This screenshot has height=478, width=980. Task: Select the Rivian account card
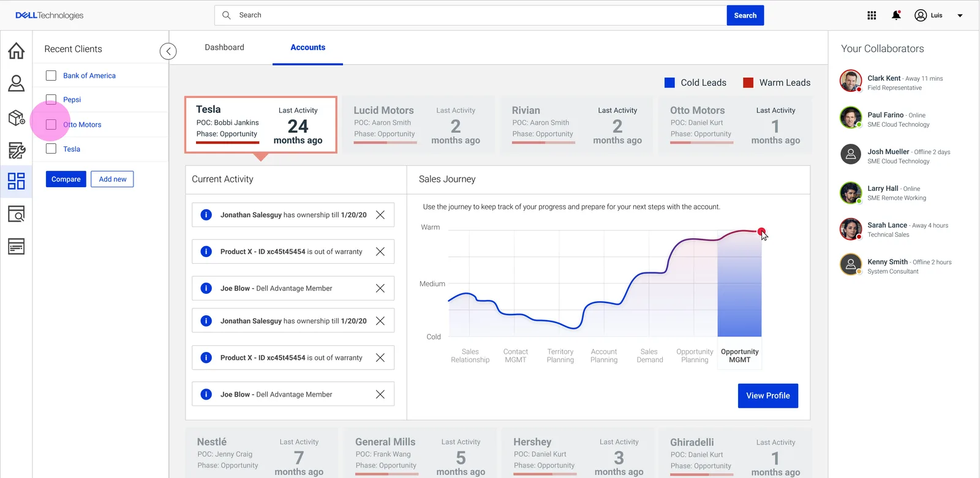(x=576, y=125)
